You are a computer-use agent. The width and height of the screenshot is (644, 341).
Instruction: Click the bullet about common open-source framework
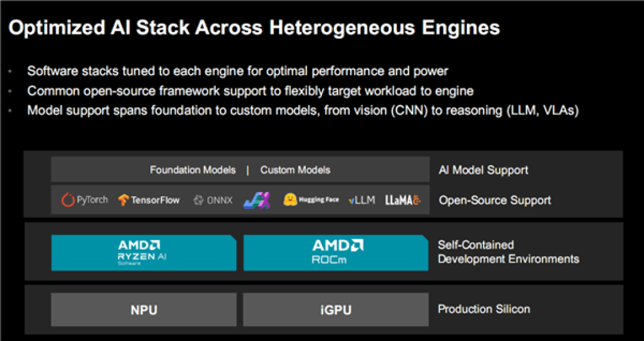click(250, 91)
